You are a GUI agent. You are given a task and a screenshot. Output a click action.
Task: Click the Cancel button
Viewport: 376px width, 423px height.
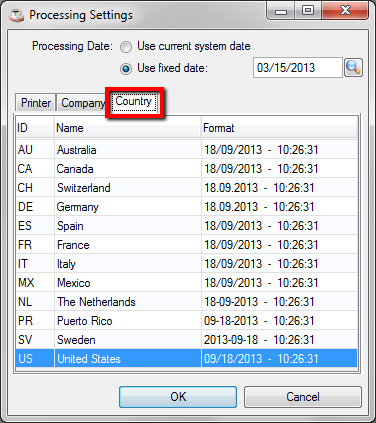[x=303, y=397]
